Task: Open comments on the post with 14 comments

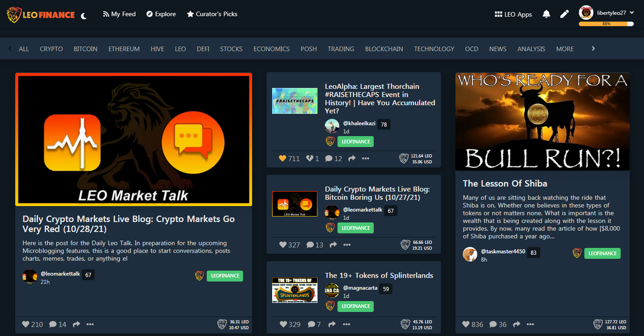Action: (x=57, y=324)
